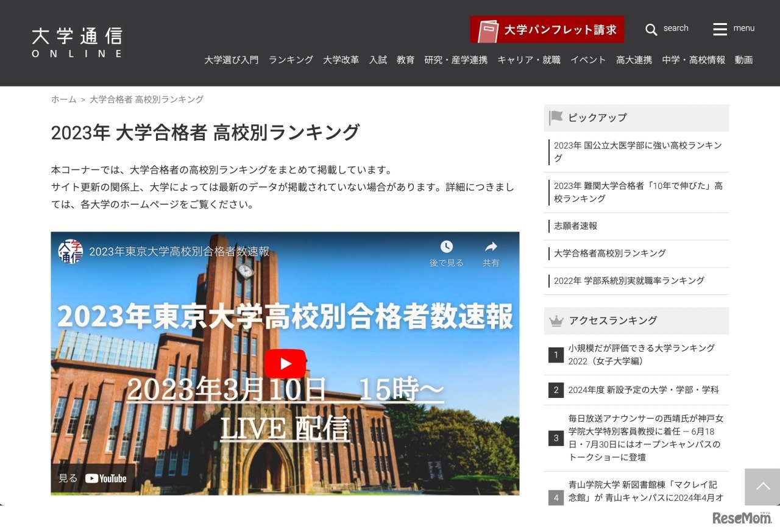
Task: Click the ホーム breadcrumb link
Action: pos(63,99)
